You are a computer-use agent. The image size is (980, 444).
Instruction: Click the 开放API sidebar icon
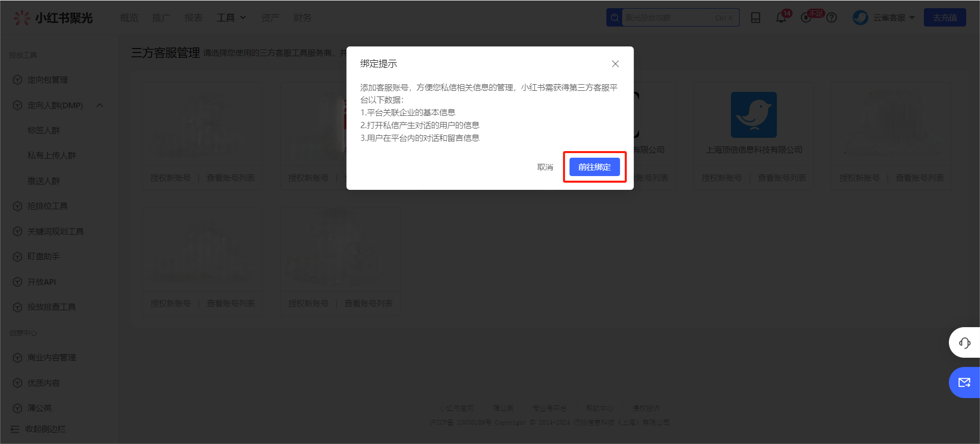17,282
